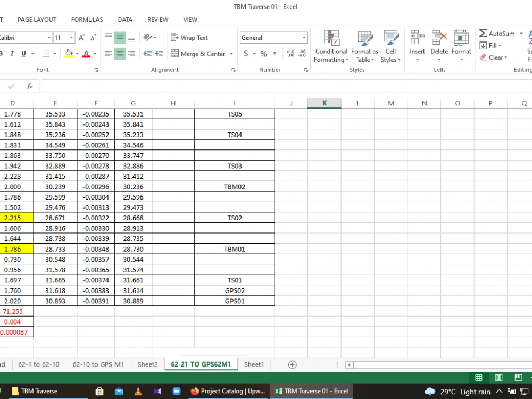This screenshot has height=399, width=532.
Task: Switch to sheet 62-10 to GPS M1
Action: click(98, 364)
